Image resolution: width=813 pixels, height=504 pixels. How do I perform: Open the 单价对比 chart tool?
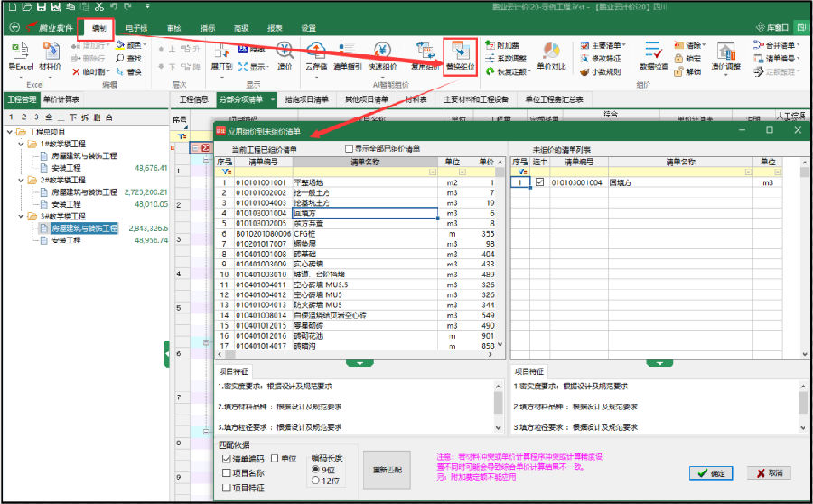coord(551,54)
